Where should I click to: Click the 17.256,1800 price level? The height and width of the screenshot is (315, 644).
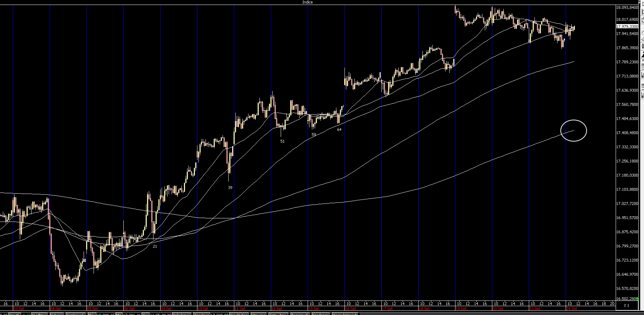627,161
